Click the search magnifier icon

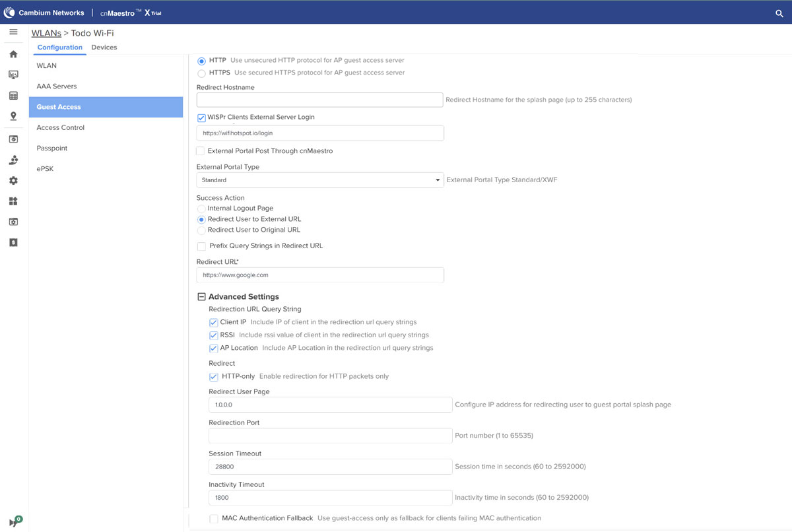779,13
